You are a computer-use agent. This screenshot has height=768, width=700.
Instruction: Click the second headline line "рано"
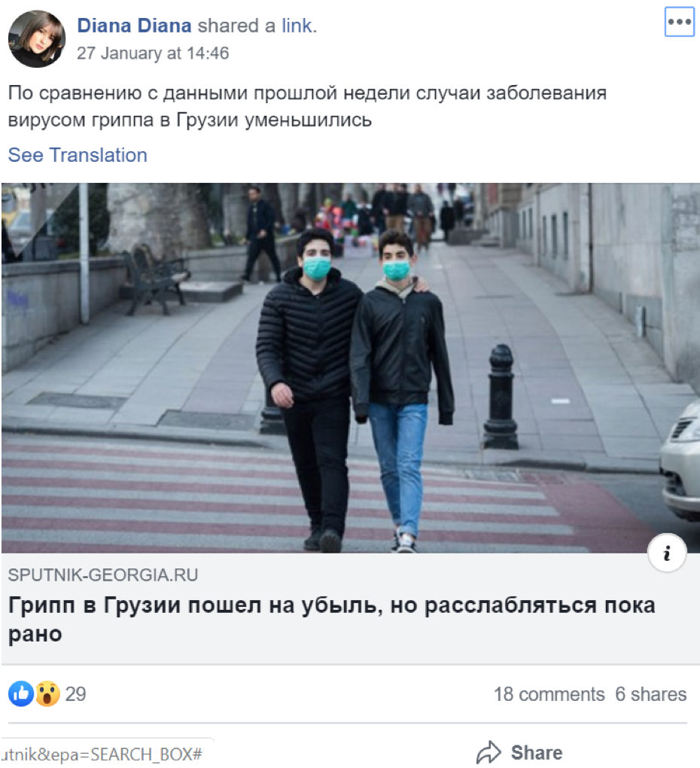35,634
